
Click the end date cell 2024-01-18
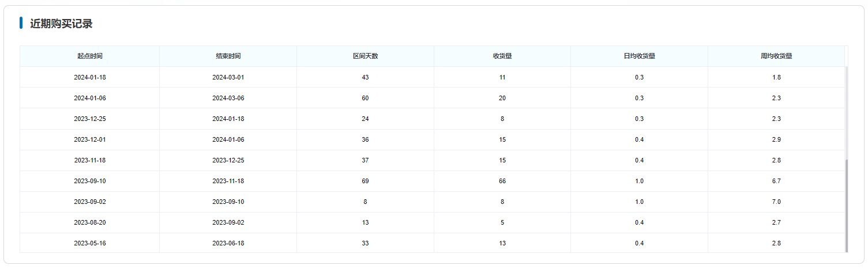(228, 119)
